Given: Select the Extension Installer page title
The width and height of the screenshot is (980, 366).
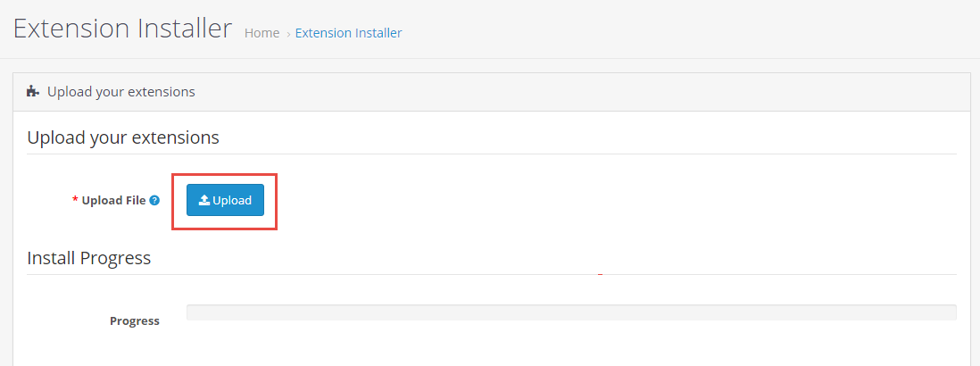Looking at the screenshot, I should coord(122,29).
